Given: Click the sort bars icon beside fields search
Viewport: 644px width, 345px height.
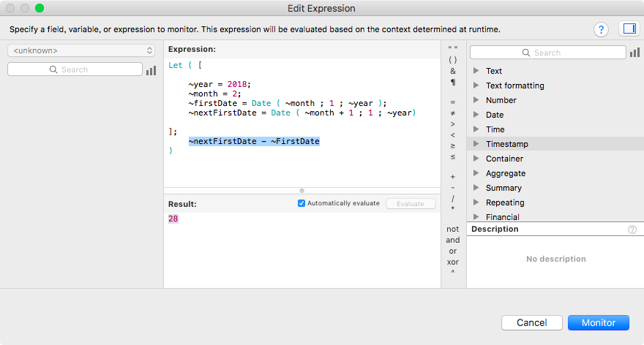Looking at the screenshot, I should pyautogui.click(x=151, y=70).
